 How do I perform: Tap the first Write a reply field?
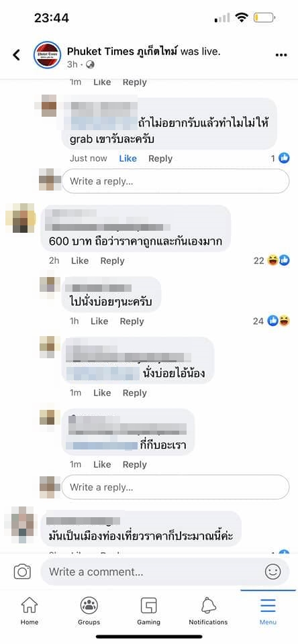pos(176,180)
